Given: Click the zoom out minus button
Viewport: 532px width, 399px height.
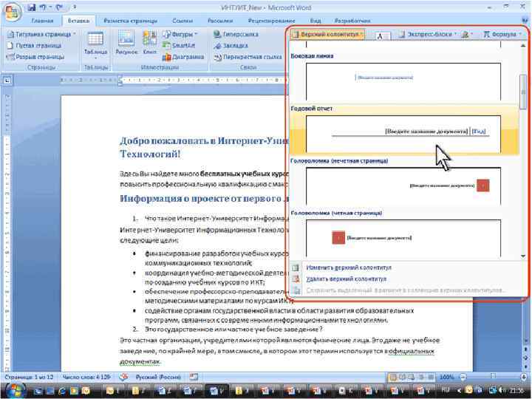Looking at the screenshot, I should coord(463,377).
